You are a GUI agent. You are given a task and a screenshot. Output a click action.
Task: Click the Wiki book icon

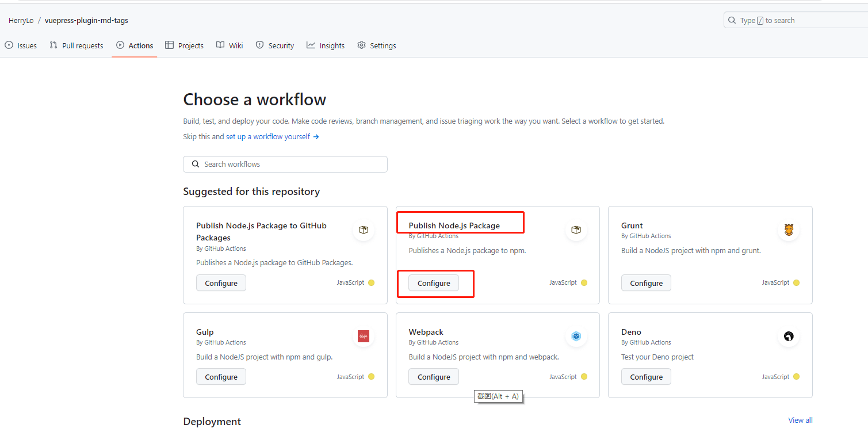click(x=220, y=45)
